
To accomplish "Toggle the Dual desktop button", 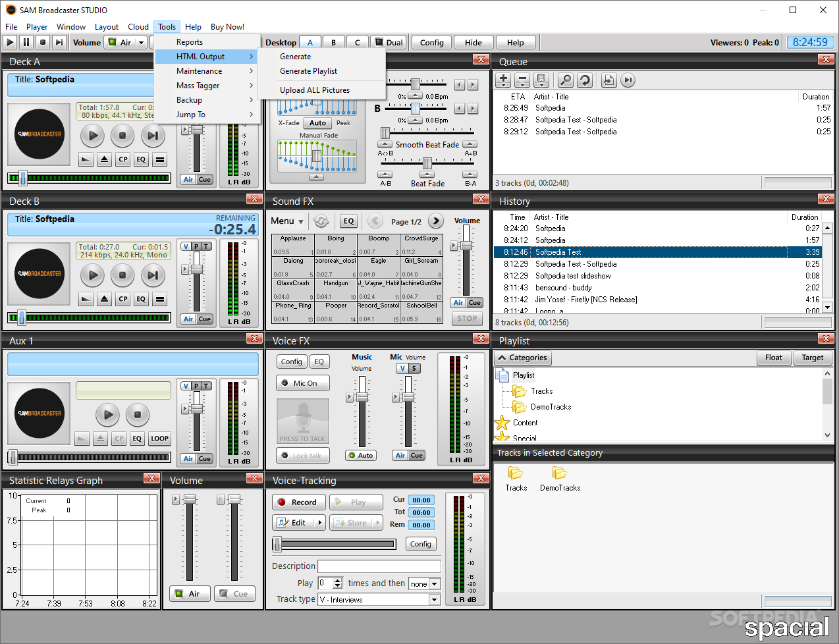I will (389, 42).
